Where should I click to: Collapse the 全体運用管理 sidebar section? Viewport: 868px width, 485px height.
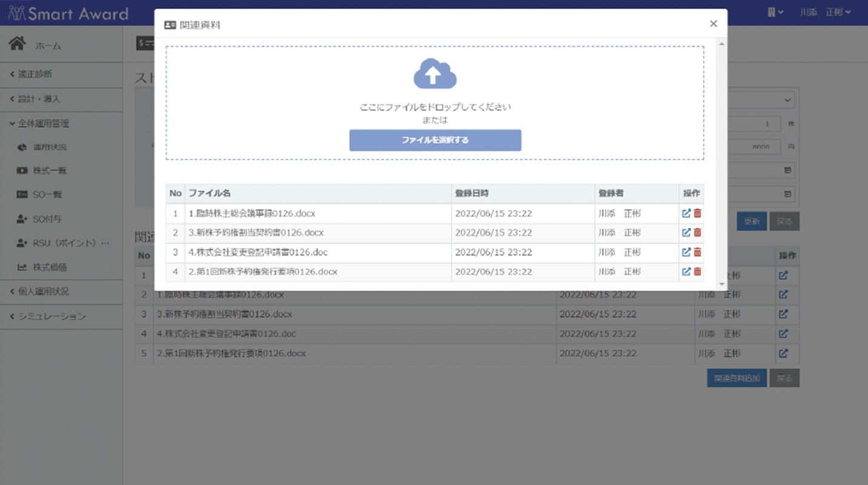pyautogui.click(x=61, y=123)
